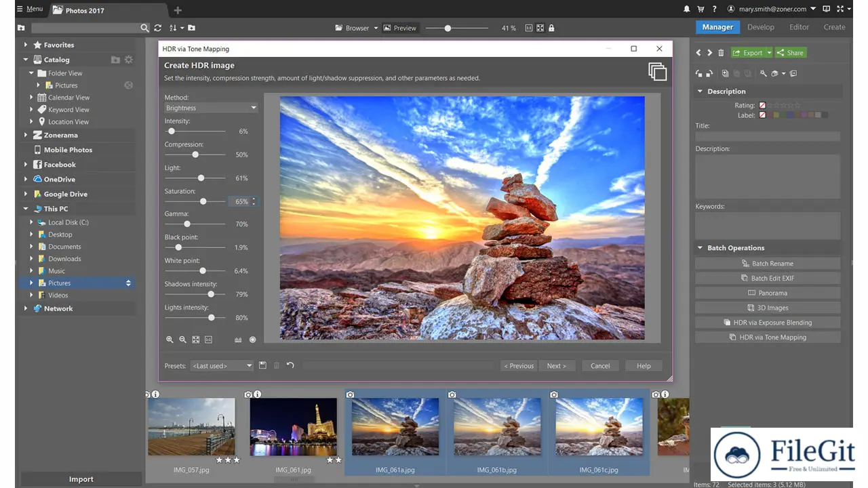Screen dimensions: 868x488
Task: Click the zoom out magnifier in HDR dialog
Action: tap(182, 340)
